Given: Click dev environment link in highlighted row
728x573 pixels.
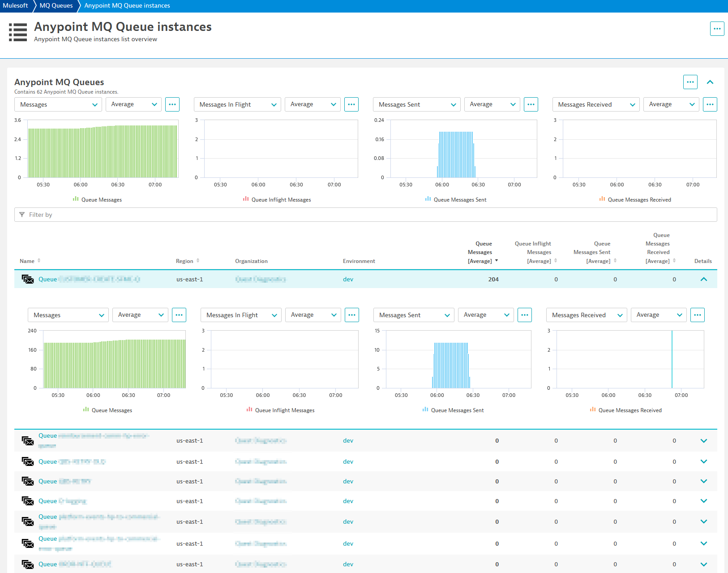Looking at the screenshot, I should click(348, 279).
